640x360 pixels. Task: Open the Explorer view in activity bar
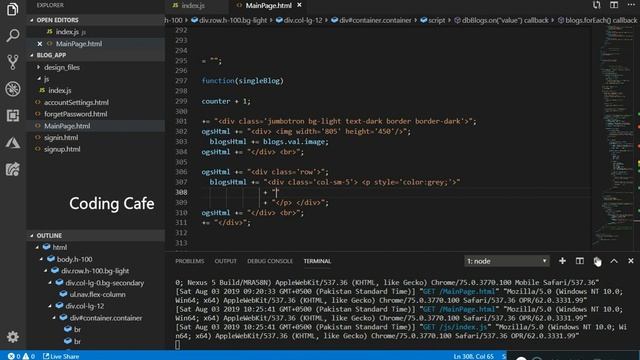(12, 9)
